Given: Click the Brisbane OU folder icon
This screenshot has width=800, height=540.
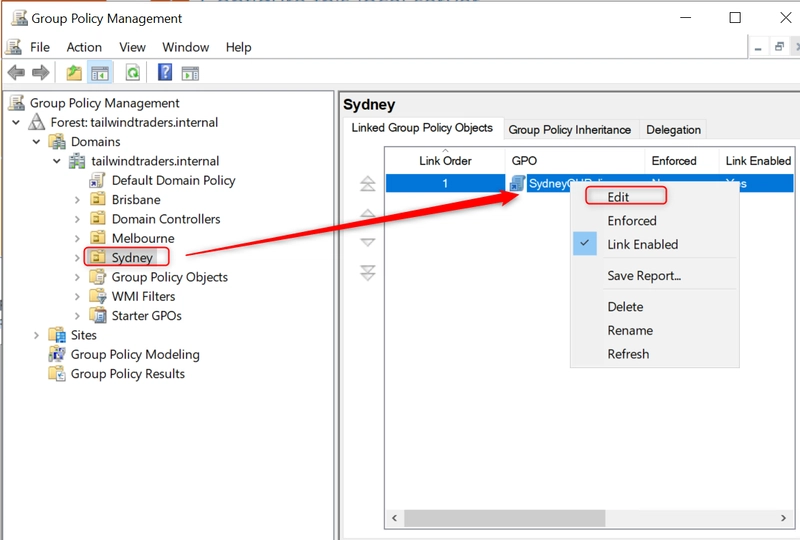Looking at the screenshot, I should click(97, 199).
